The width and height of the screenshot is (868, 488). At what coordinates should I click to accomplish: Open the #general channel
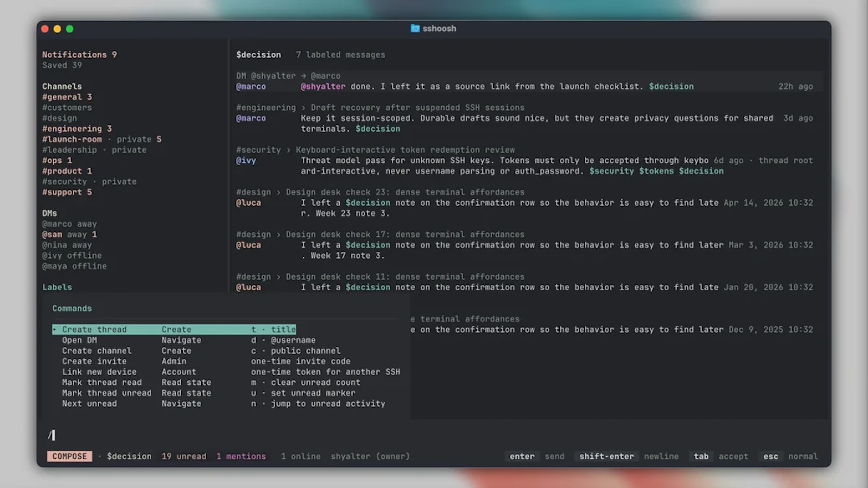[67, 97]
